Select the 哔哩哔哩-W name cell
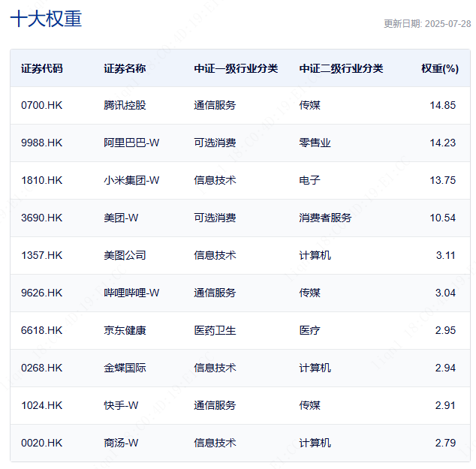Viewport: 476px width, 469px height. (x=131, y=293)
